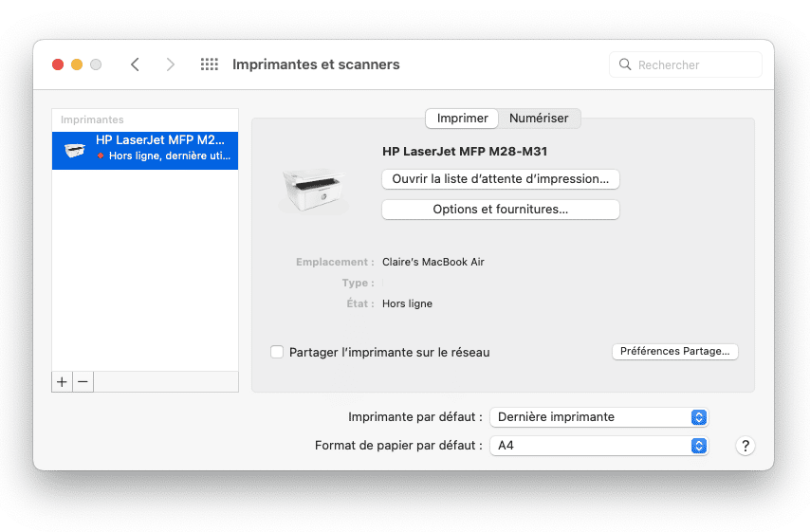Show all preferences via the grid icon
Image resolution: width=810 pixels, height=532 pixels.
point(210,64)
